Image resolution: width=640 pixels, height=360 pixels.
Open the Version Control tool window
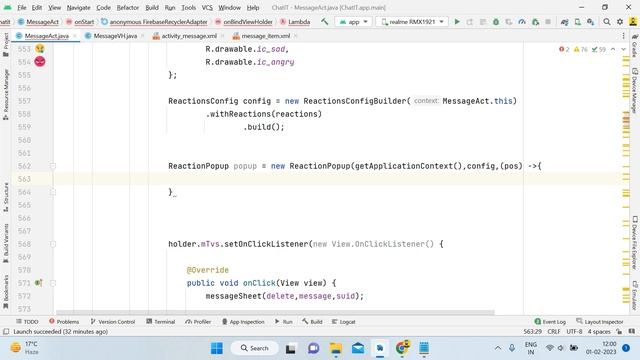(x=113, y=322)
